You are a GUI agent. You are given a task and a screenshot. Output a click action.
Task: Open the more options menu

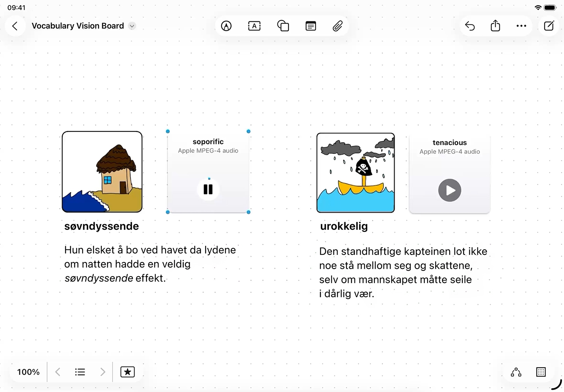(521, 26)
